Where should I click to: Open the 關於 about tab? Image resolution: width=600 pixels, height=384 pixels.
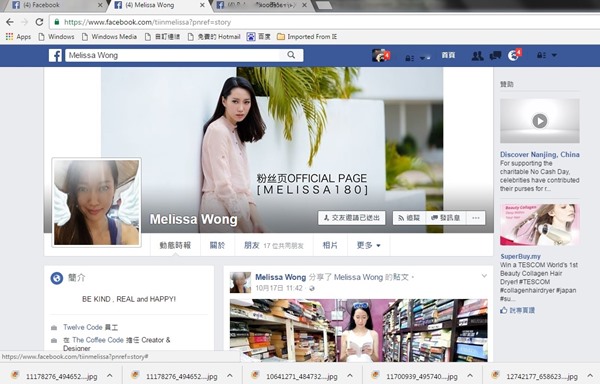(x=217, y=245)
